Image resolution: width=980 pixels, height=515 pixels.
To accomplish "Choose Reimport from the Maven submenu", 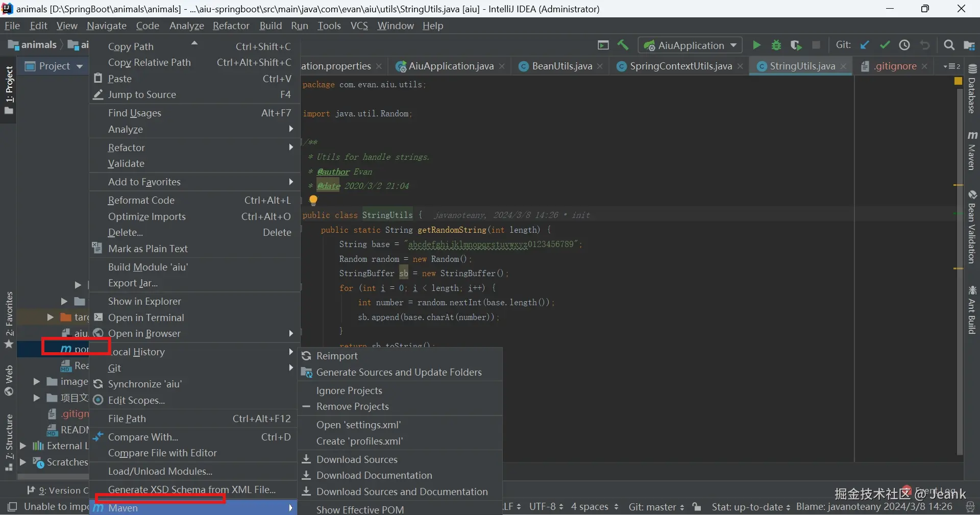I will click(x=400, y=356).
